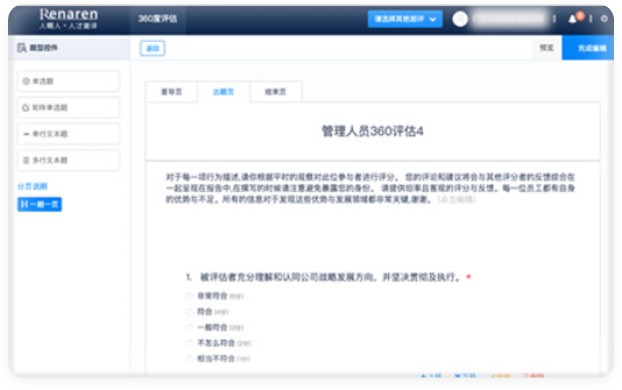622x390 pixels.
Task: Click the 分页说明 link
Action: [33, 186]
